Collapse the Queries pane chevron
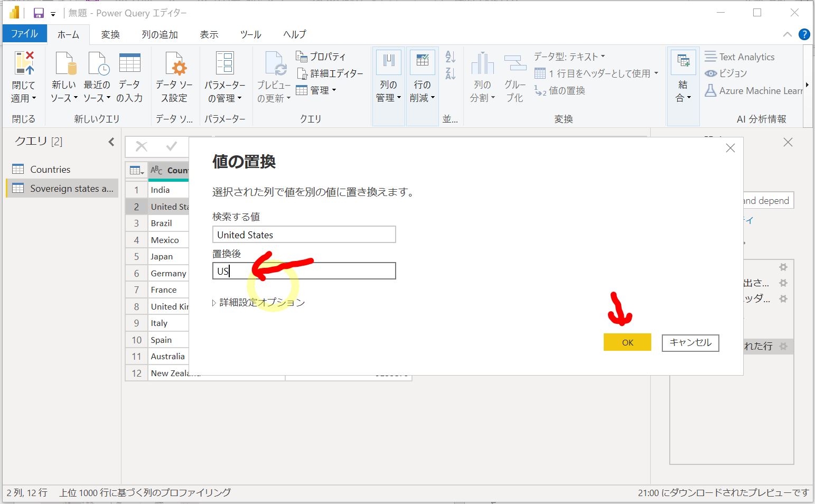Image resolution: width=815 pixels, height=504 pixels. (x=111, y=142)
